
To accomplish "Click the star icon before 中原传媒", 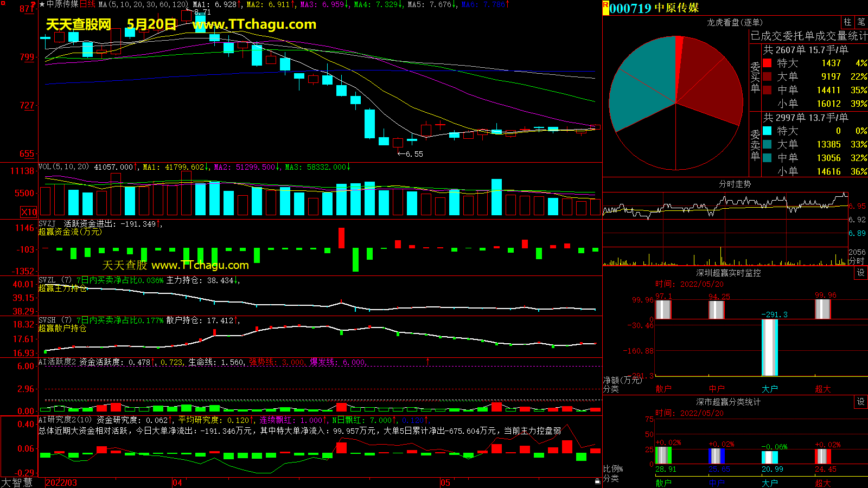I will point(42,4).
